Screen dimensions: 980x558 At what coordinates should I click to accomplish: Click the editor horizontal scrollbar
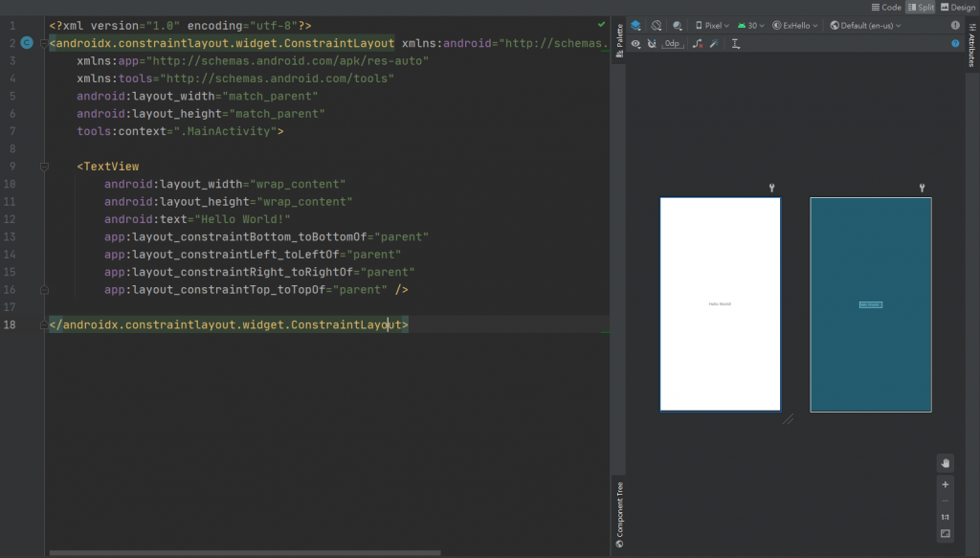coord(245,553)
